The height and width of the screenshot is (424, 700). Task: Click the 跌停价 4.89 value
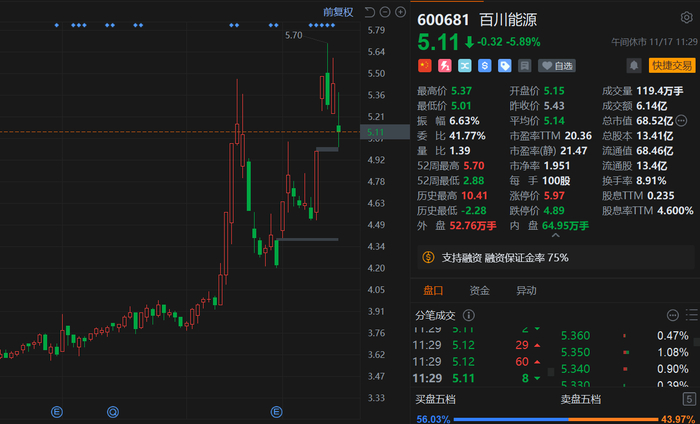pyautogui.click(x=554, y=211)
